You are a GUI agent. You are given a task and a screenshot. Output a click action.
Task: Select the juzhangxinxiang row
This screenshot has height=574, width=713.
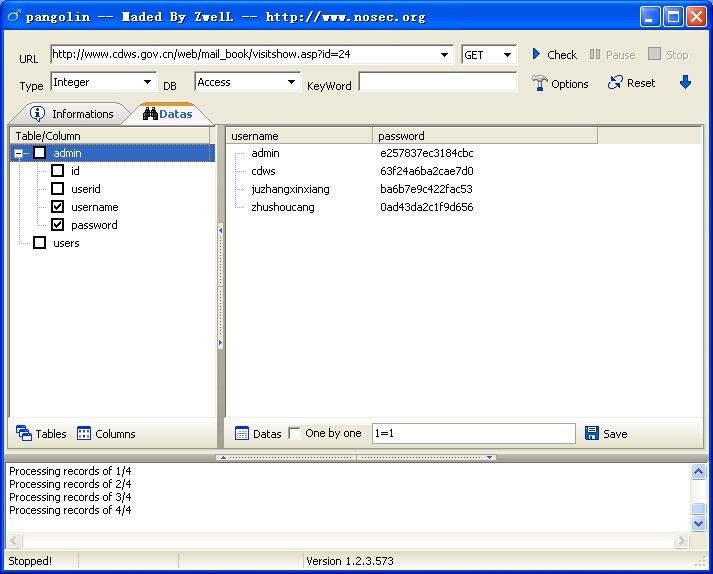(291, 189)
